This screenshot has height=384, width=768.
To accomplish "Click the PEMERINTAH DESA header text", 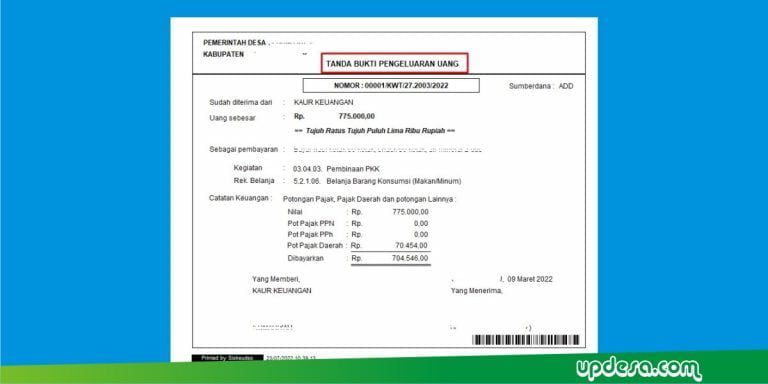I will pyautogui.click(x=235, y=43).
